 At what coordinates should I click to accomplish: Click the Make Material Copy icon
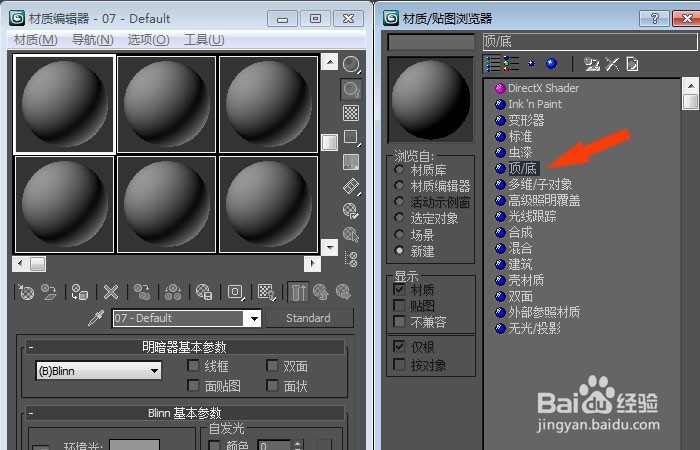(142, 292)
